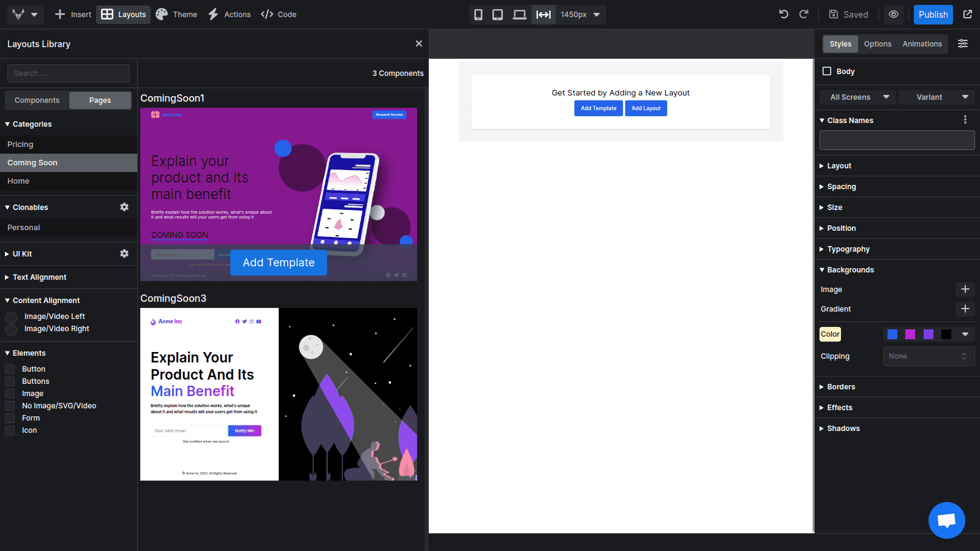
Task: Check the Body element checkbox
Action: [x=827, y=71]
